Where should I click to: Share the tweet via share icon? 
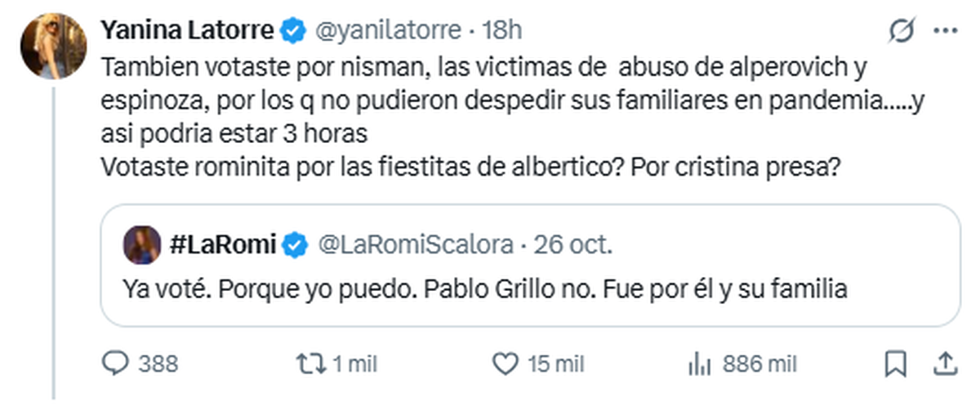coord(944,363)
